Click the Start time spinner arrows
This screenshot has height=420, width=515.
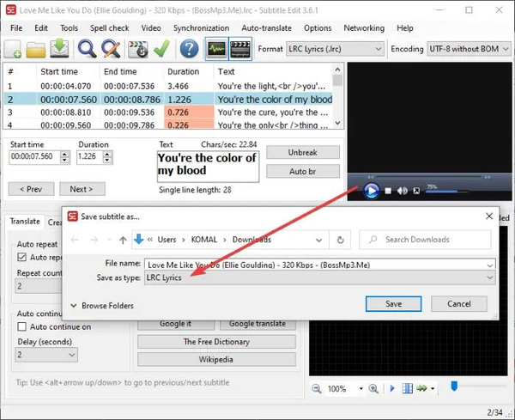[65, 157]
